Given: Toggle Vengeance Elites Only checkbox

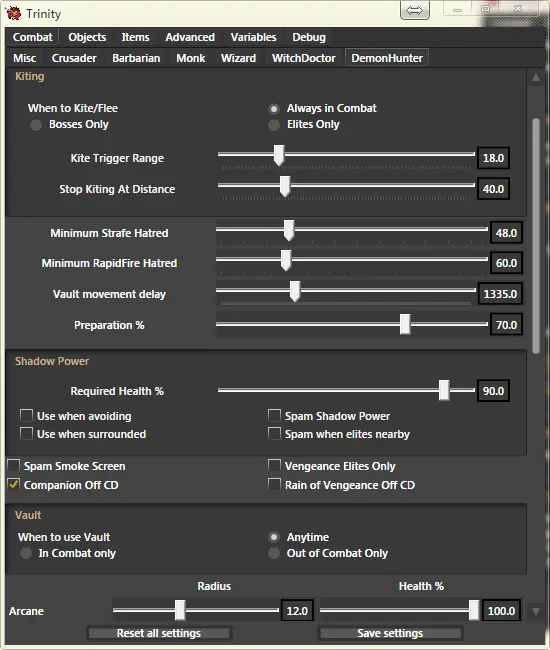Looking at the screenshot, I should pyautogui.click(x=274, y=465).
